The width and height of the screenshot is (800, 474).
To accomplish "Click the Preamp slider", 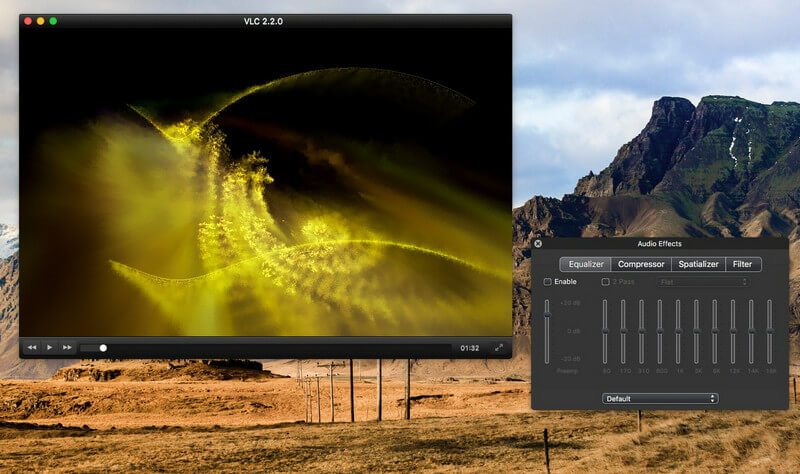I will tap(547, 332).
